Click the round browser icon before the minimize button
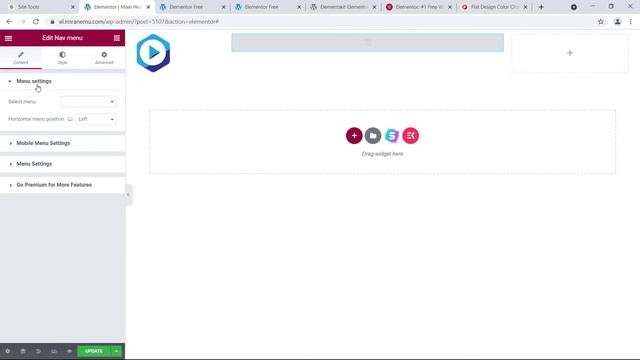Image resolution: width=640 pixels, height=360 pixels. point(574,7)
